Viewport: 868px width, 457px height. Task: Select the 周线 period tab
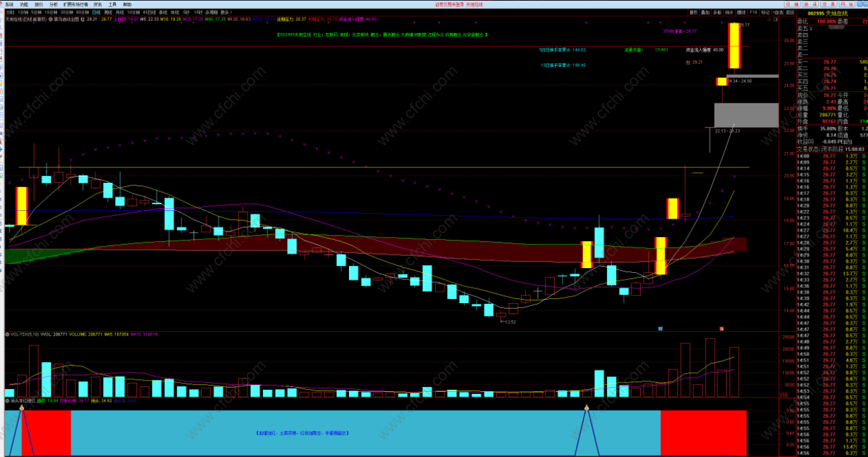pos(108,12)
